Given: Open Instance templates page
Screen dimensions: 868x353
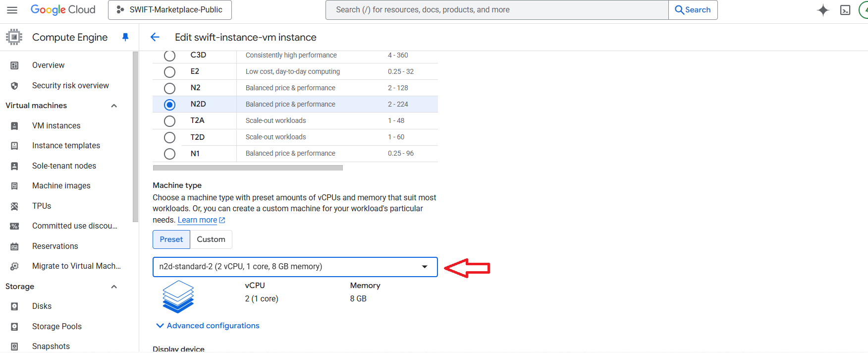Looking at the screenshot, I should [x=66, y=146].
